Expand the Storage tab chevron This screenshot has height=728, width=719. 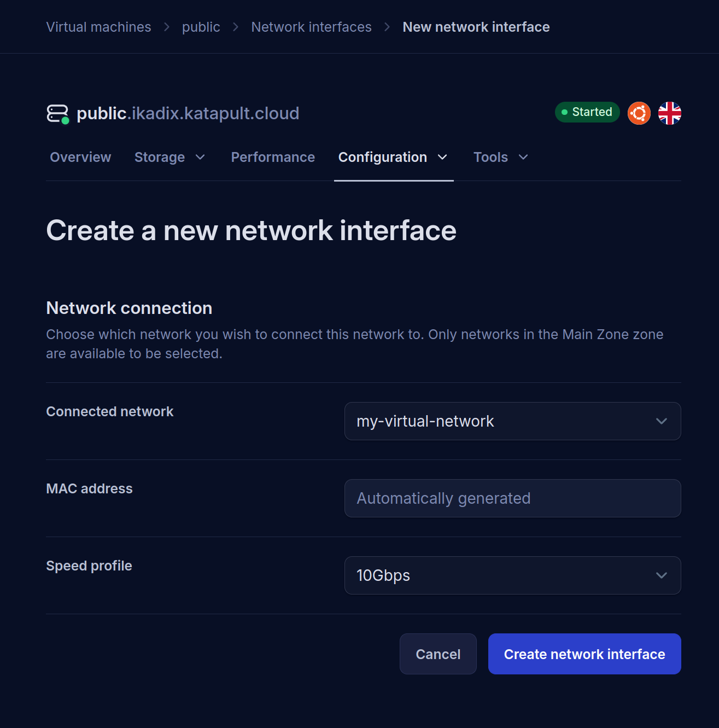click(x=200, y=158)
